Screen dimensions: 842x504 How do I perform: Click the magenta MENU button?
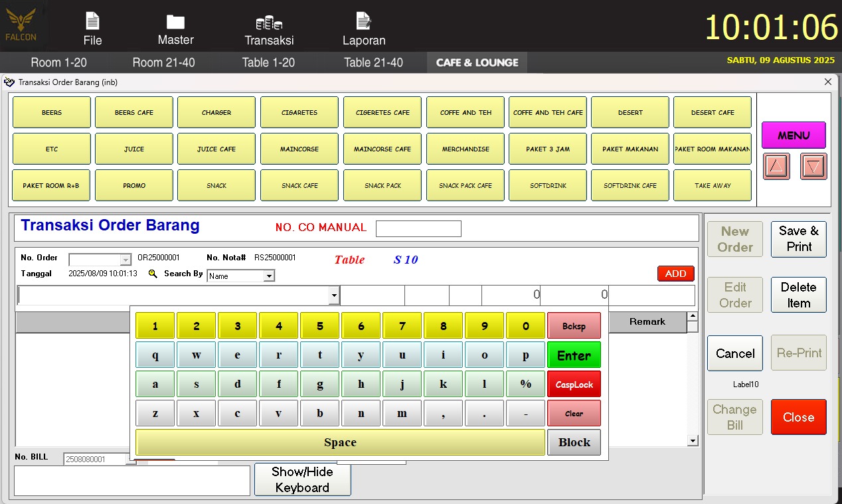click(794, 135)
